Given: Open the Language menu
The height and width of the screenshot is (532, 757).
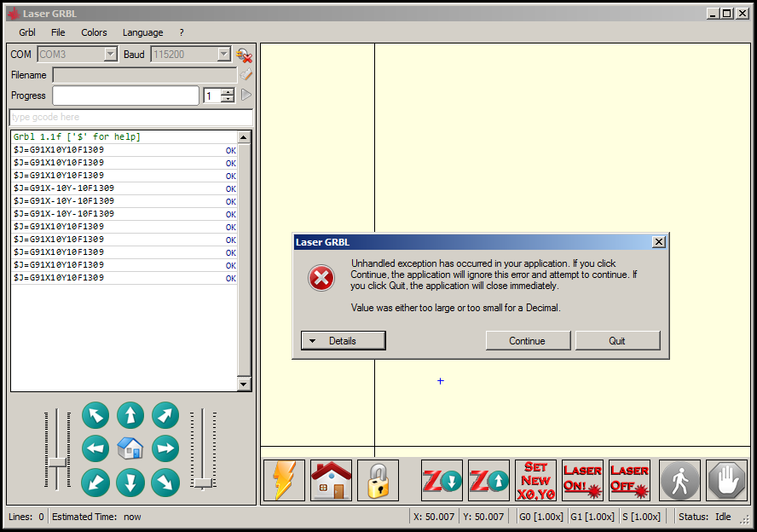Looking at the screenshot, I should [143, 32].
